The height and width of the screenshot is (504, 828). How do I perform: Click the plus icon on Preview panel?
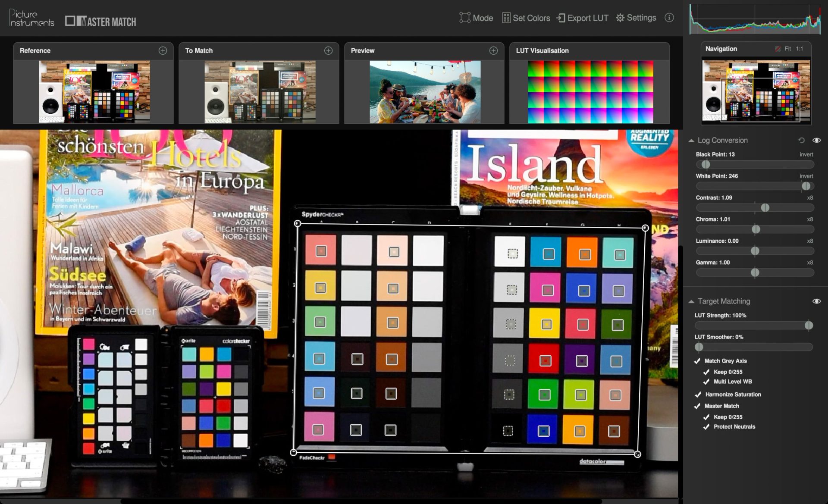[x=493, y=50]
